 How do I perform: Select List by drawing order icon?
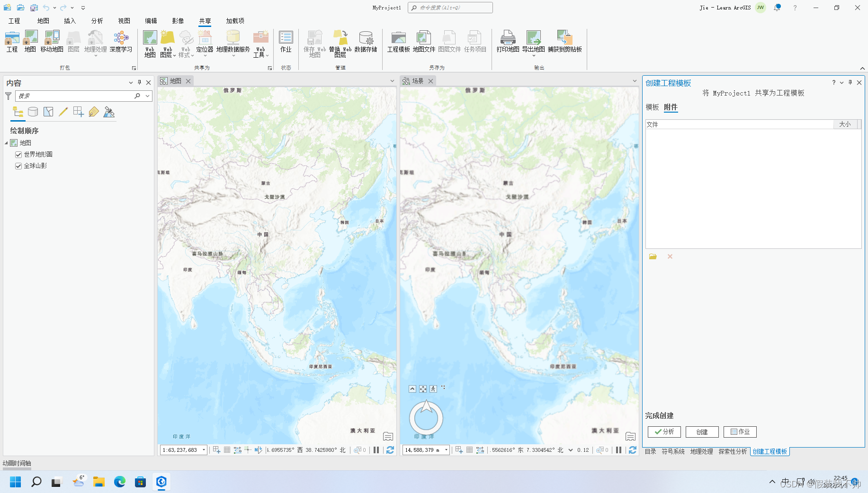[18, 112]
